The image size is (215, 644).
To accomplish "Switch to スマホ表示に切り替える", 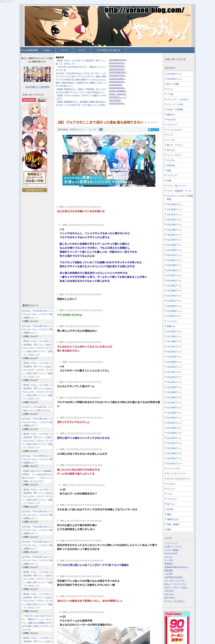I will [x=108, y=50].
